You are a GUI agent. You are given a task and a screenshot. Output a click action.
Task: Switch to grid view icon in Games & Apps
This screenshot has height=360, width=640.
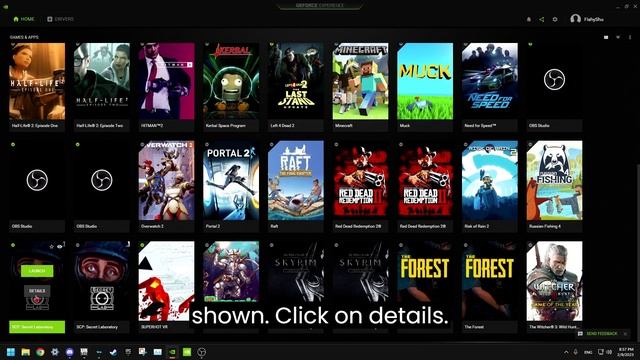point(606,37)
